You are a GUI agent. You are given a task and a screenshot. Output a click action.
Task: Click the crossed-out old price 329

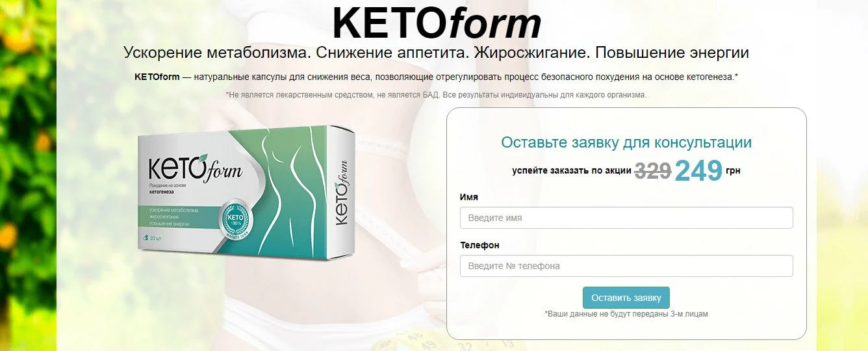point(653,171)
